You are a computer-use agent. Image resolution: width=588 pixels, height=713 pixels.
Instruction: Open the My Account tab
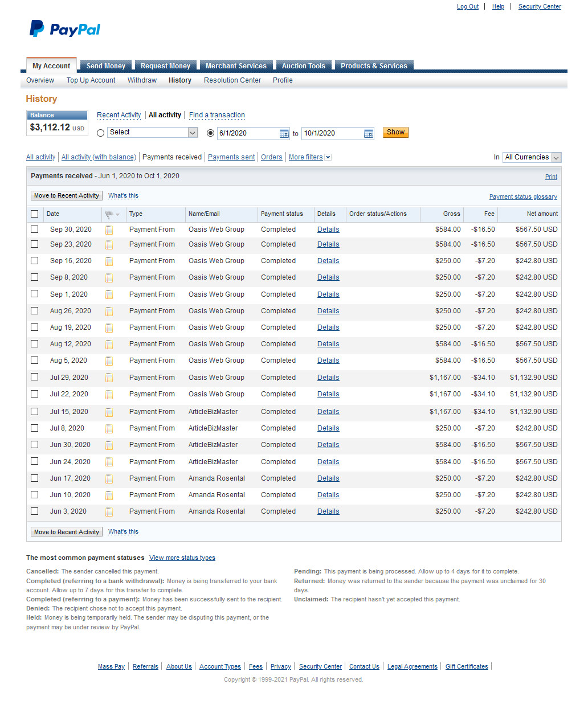pos(51,66)
